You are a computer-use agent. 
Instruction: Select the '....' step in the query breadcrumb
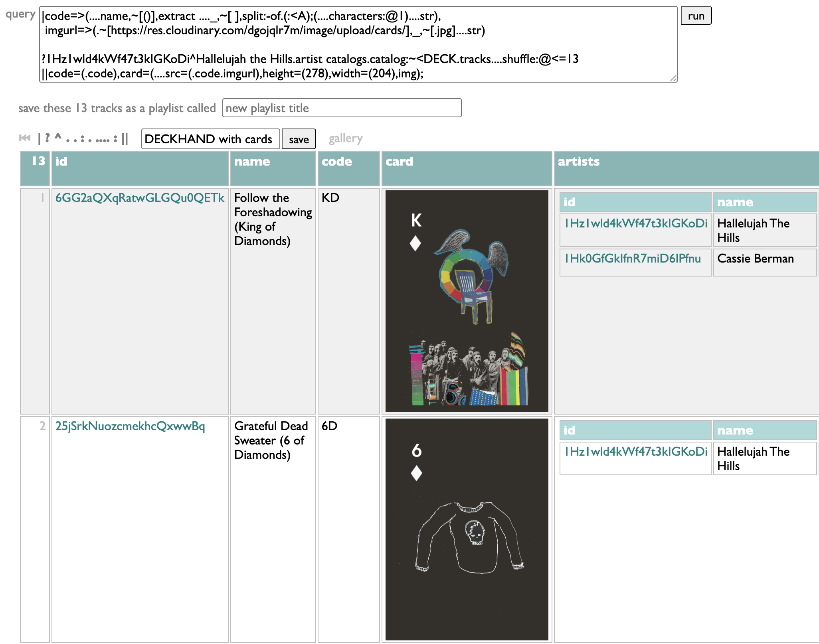pos(103,140)
